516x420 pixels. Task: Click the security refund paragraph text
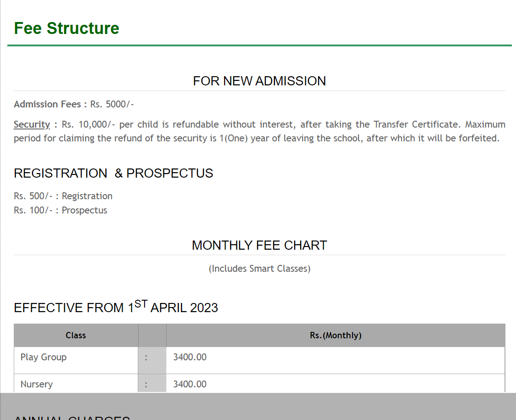pyautogui.click(x=275, y=132)
